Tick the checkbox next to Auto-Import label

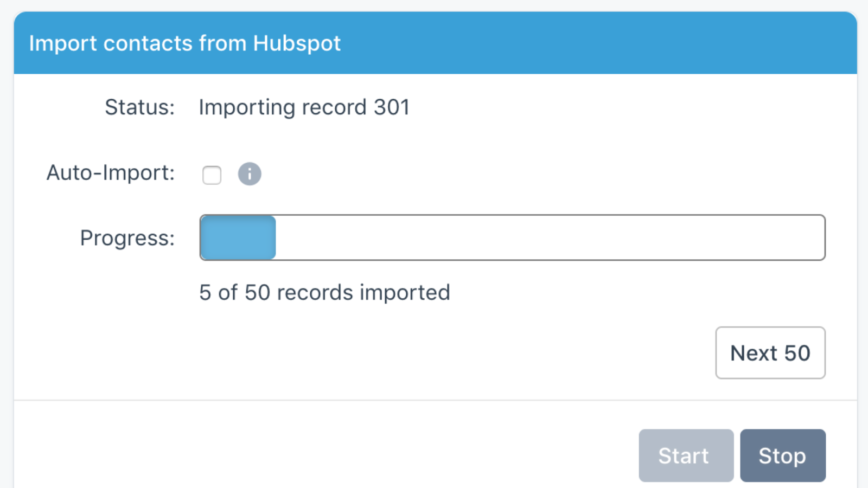(212, 175)
